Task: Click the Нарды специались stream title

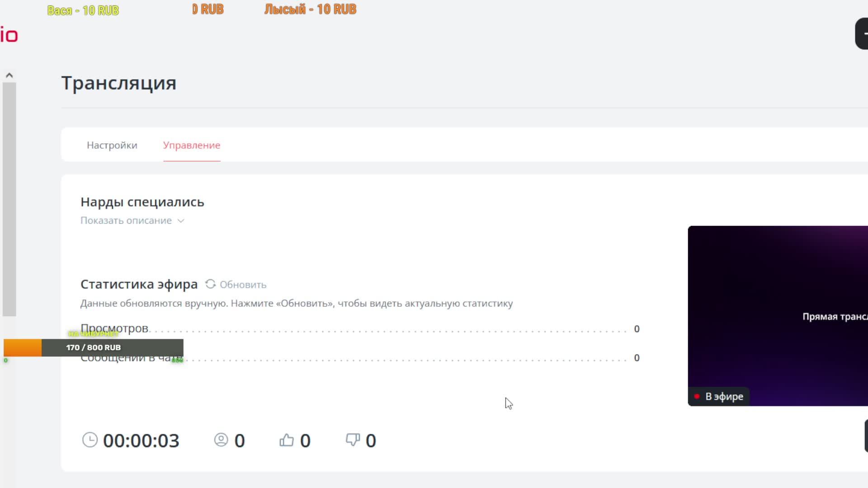Action: pos(142,202)
